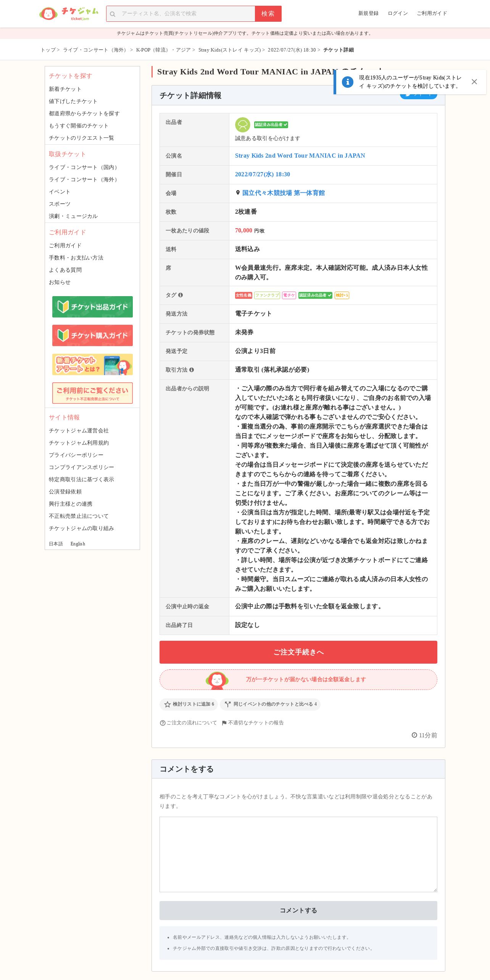Click the 認証済み出品者 badge next to avatar

[271, 125]
